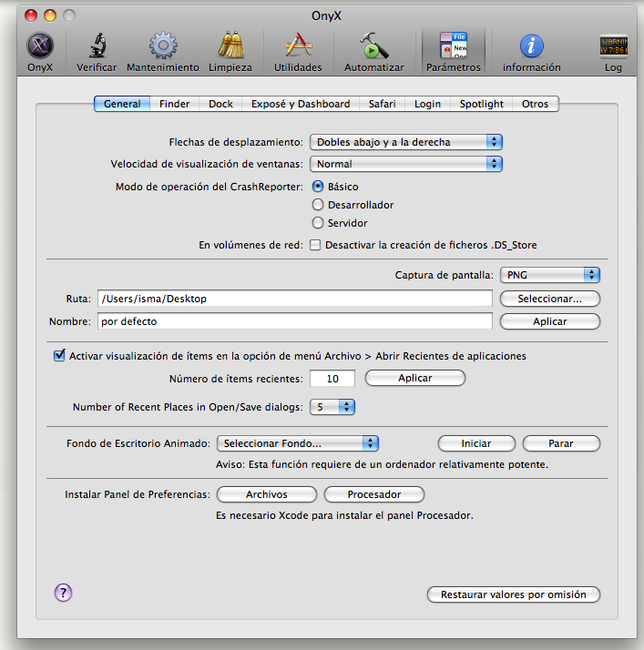Click the Iniciar button
The image size is (644, 650).
[476, 443]
